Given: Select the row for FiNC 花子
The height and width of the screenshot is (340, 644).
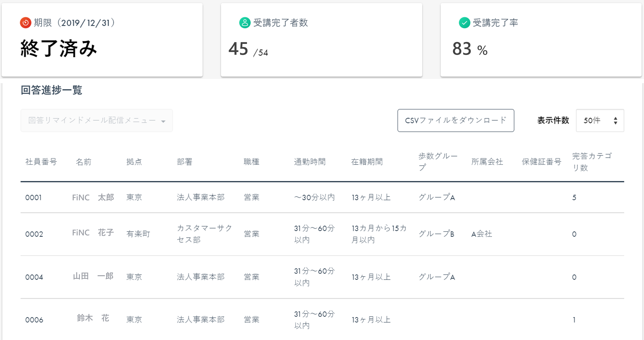Looking at the screenshot, I should [93, 233].
